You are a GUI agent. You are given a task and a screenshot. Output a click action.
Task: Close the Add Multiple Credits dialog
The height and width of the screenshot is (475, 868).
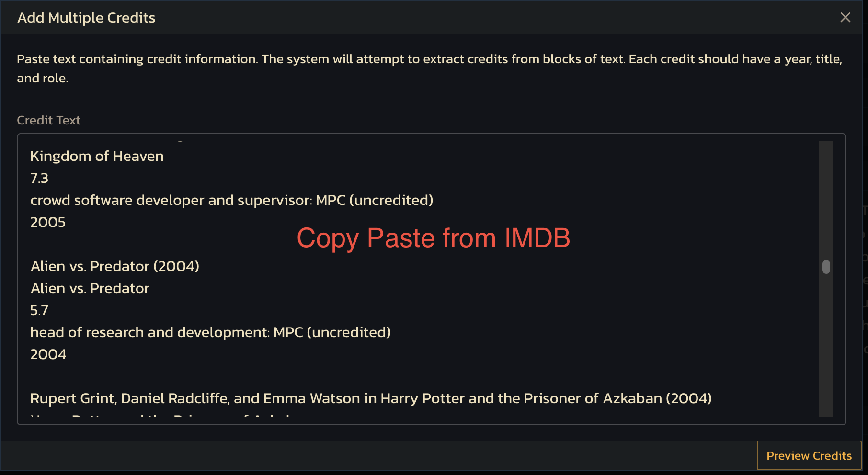pos(845,17)
